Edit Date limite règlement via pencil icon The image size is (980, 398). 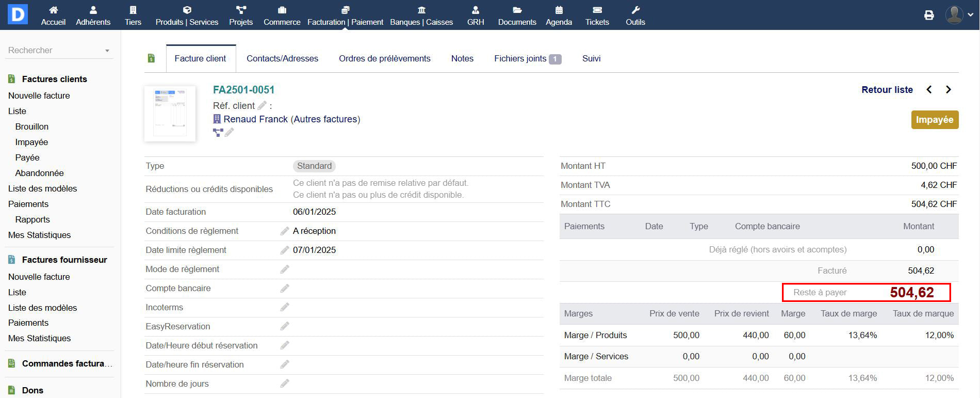284,250
